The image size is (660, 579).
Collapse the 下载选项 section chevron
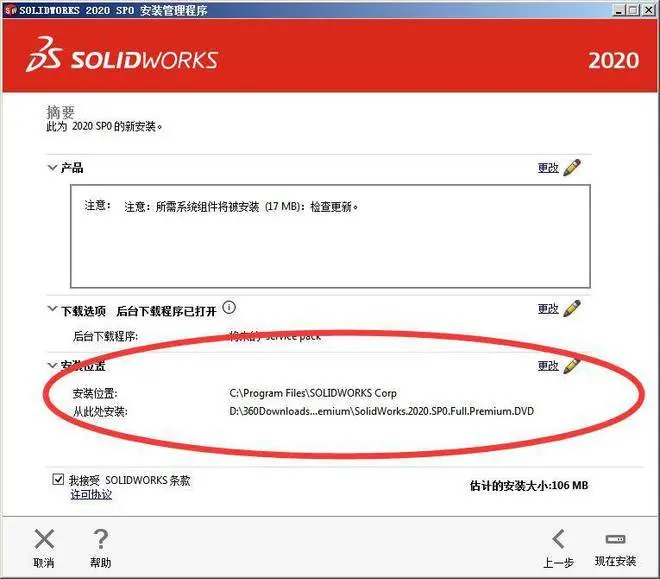pyautogui.click(x=52, y=308)
